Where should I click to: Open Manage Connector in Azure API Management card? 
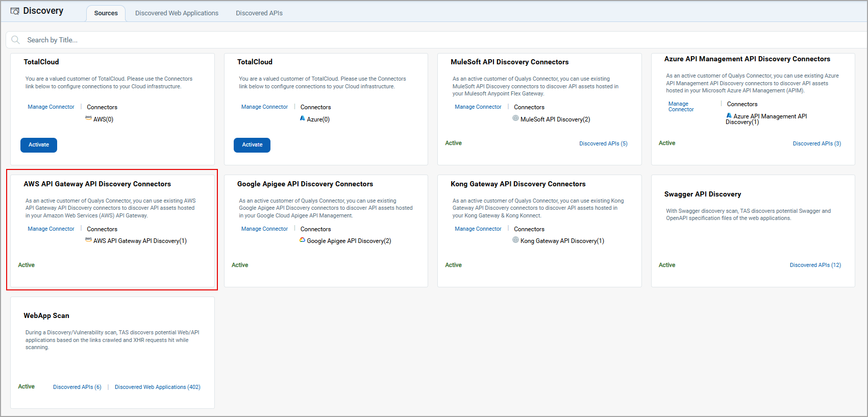681,107
